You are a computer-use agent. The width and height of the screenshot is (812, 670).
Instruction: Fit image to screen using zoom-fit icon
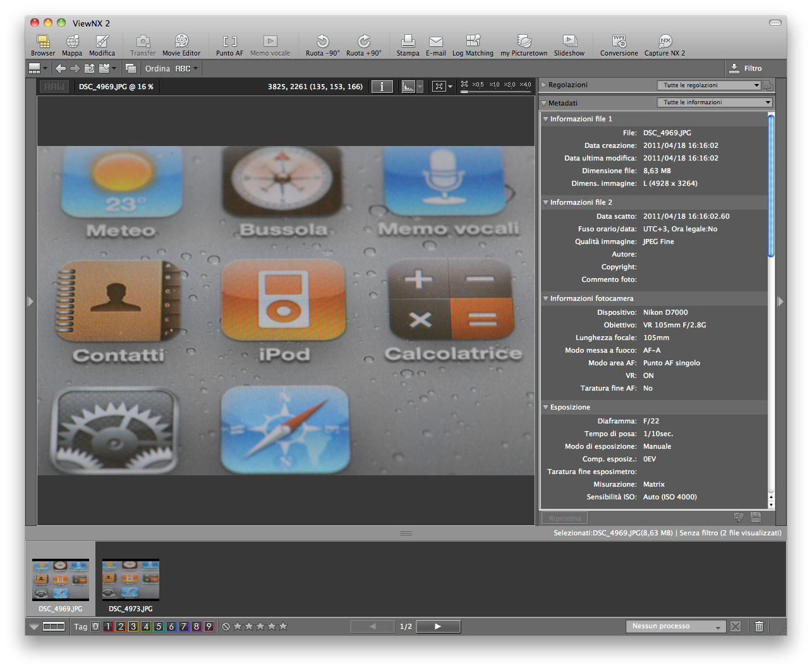tap(464, 84)
